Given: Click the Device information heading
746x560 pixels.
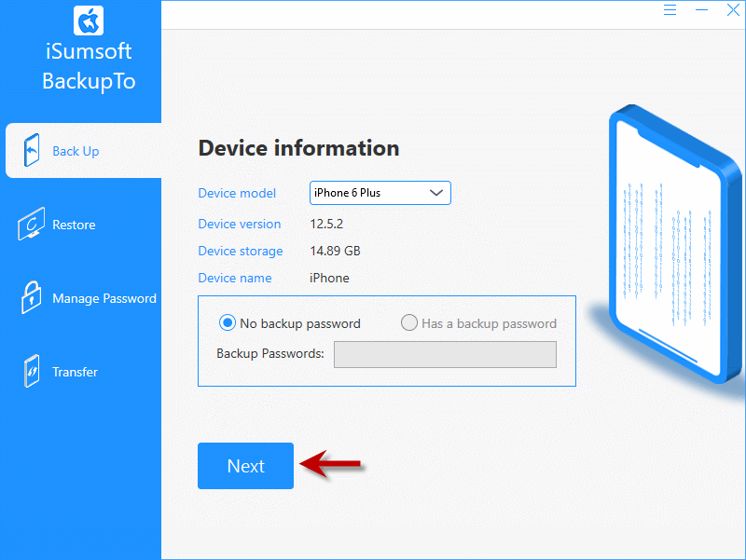Looking at the screenshot, I should 298,148.
